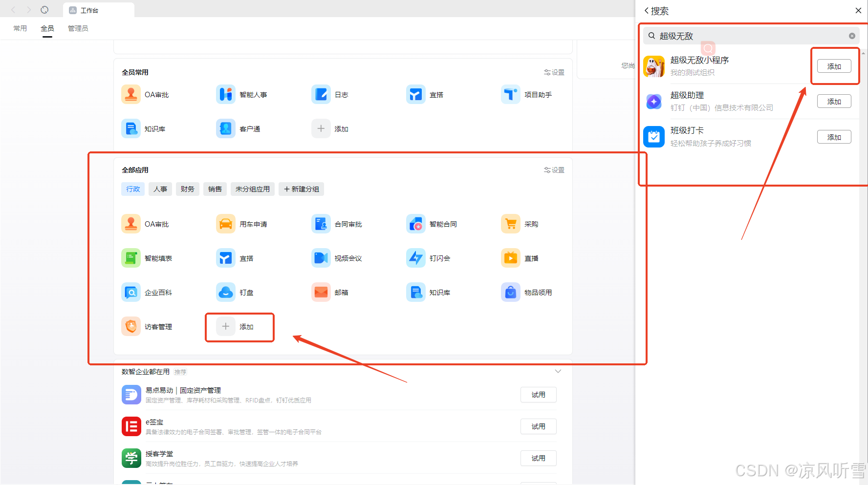Open 视频会议 app icon

321,258
